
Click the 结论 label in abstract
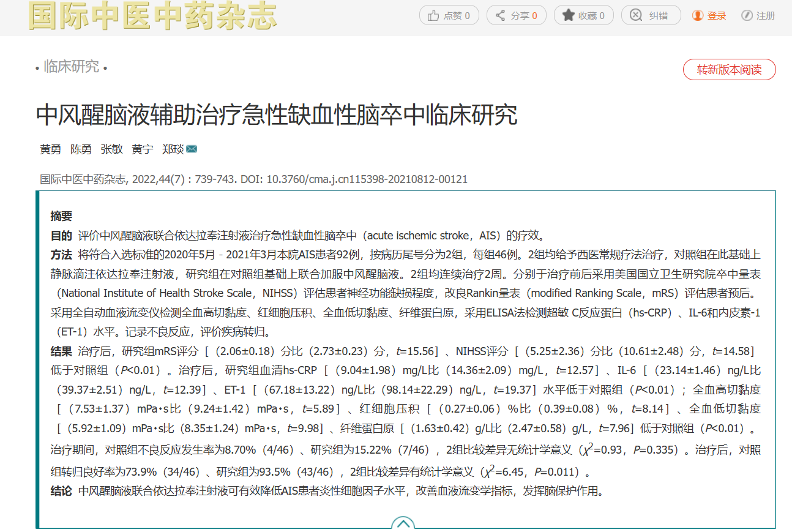(61, 491)
